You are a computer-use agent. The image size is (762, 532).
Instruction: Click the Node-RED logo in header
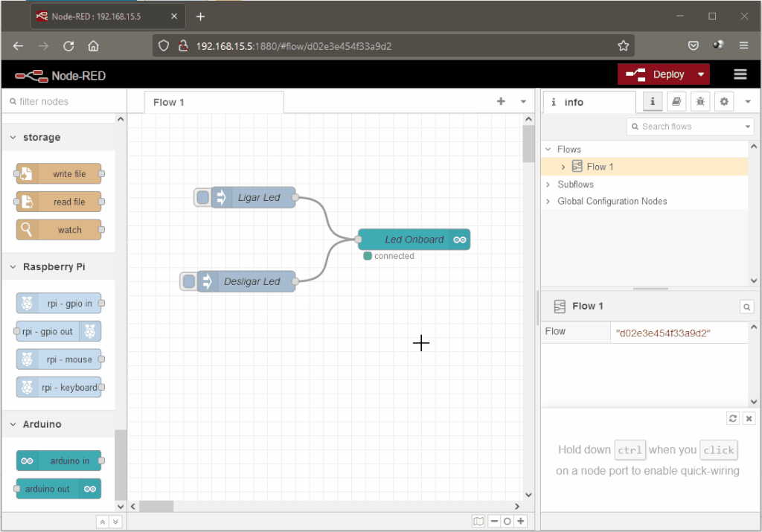(60, 76)
